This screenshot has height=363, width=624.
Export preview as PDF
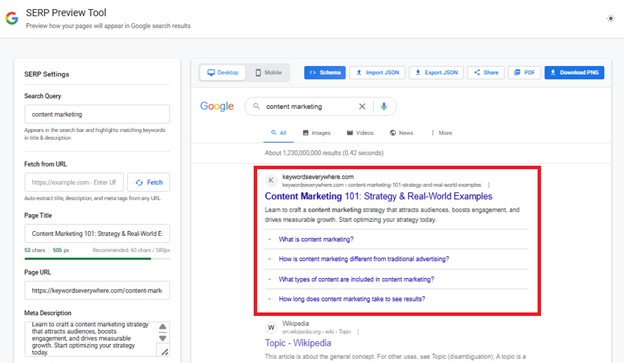coord(524,72)
